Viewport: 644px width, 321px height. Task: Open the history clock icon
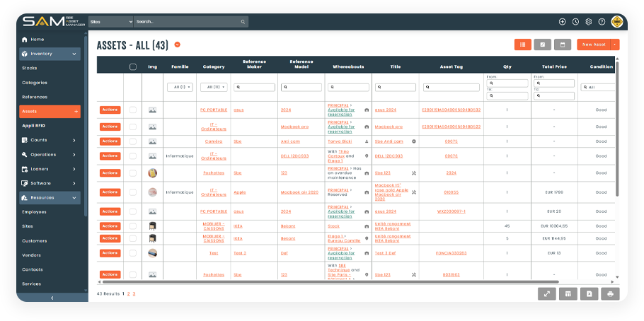(x=575, y=22)
